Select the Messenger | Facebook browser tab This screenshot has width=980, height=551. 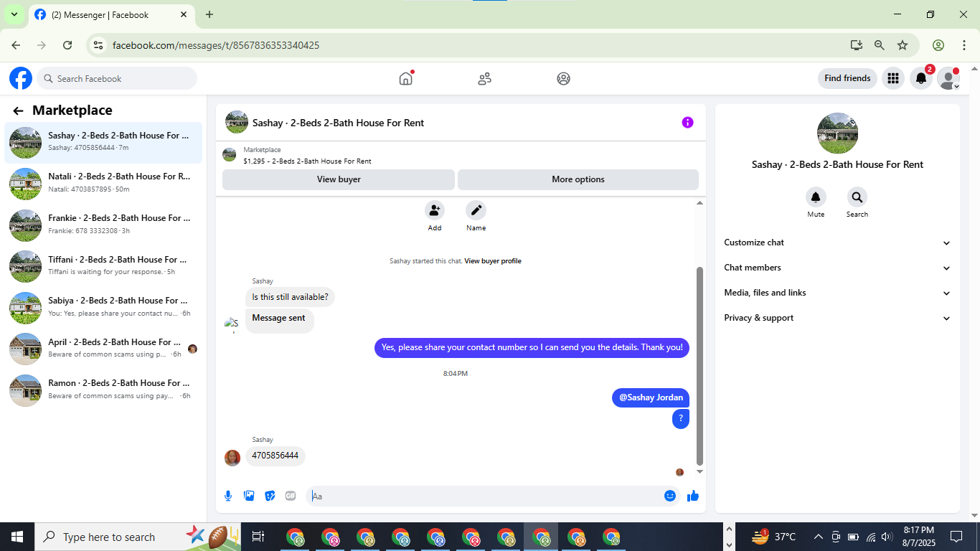click(x=111, y=14)
